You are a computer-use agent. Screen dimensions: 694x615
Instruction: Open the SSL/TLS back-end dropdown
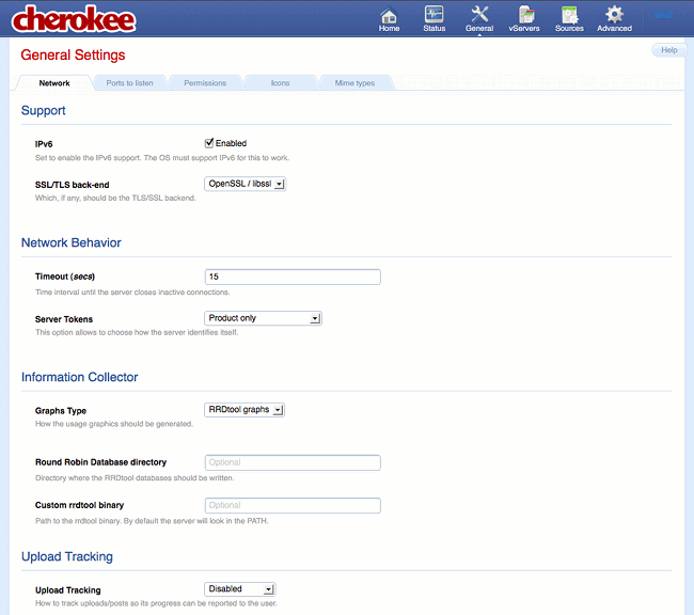click(x=245, y=184)
